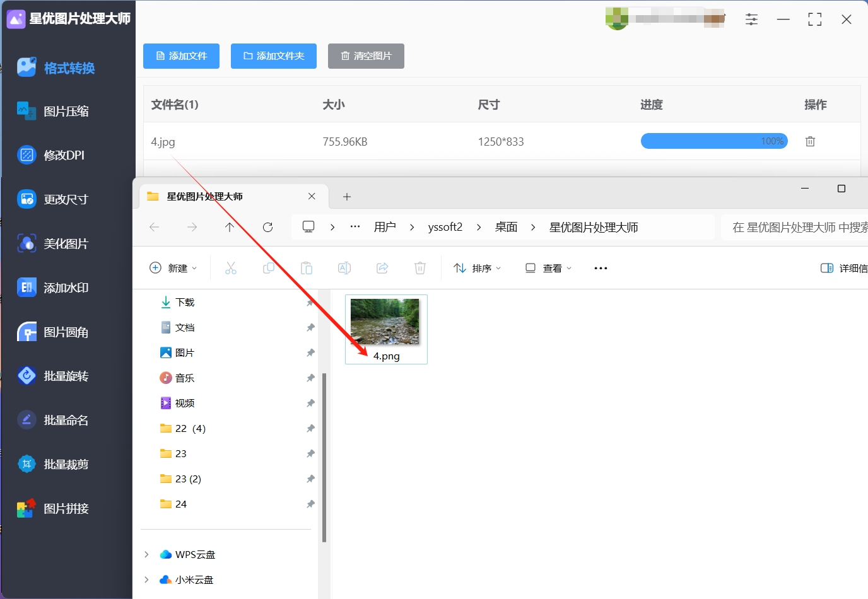Click the Delete trash icon in Explorer toolbar

click(x=420, y=268)
